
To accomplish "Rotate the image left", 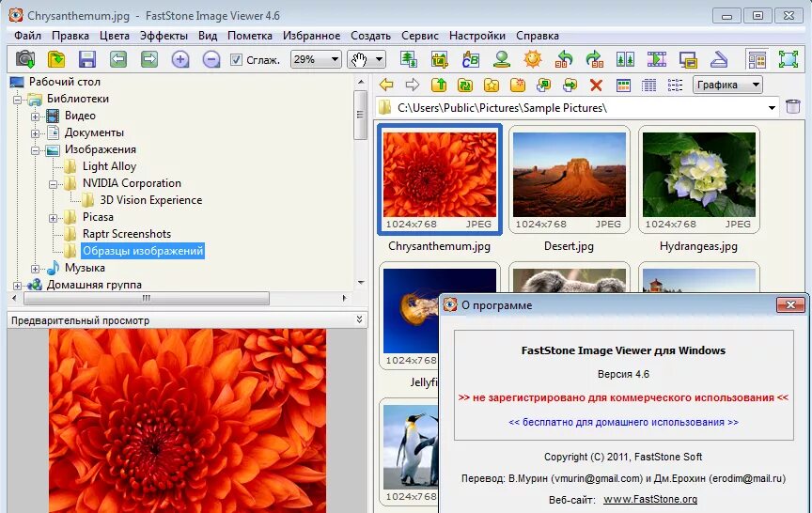I will point(564,59).
